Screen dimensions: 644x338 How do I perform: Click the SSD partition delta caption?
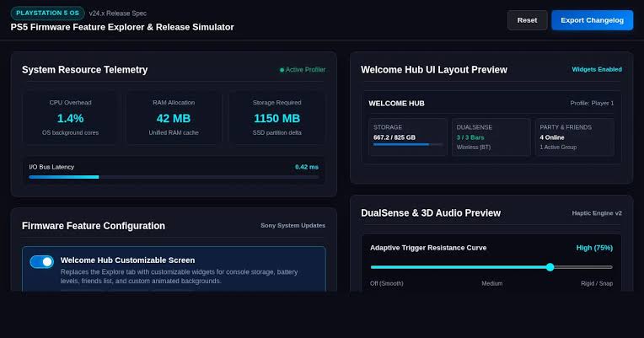pyautogui.click(x=276, y=132)
